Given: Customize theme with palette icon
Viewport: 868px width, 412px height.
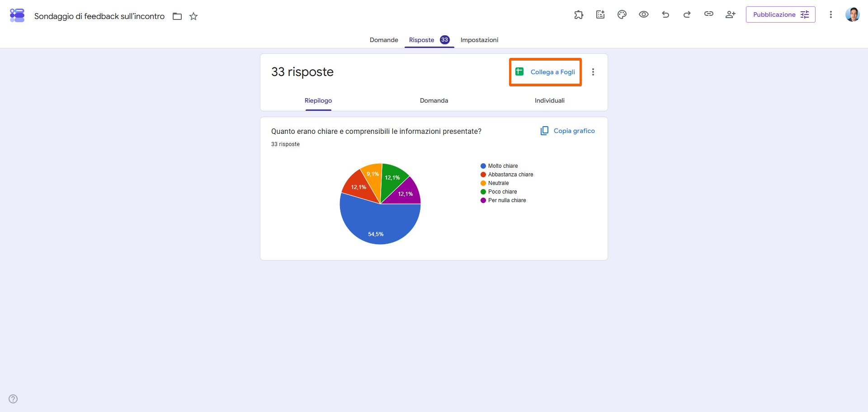Looking at the screenshot, I should 622,14.
